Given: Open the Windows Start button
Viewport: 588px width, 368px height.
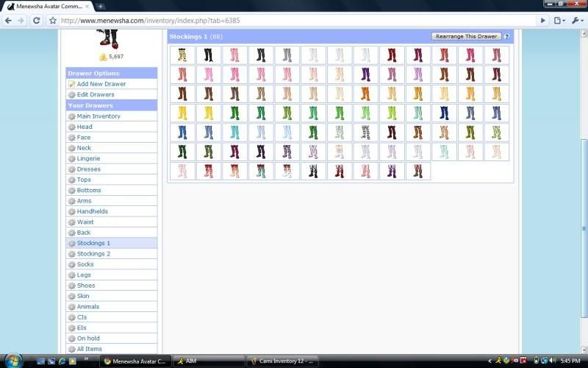Looking at the screenshot, I should pyautogui.click(x=12, y=361).
